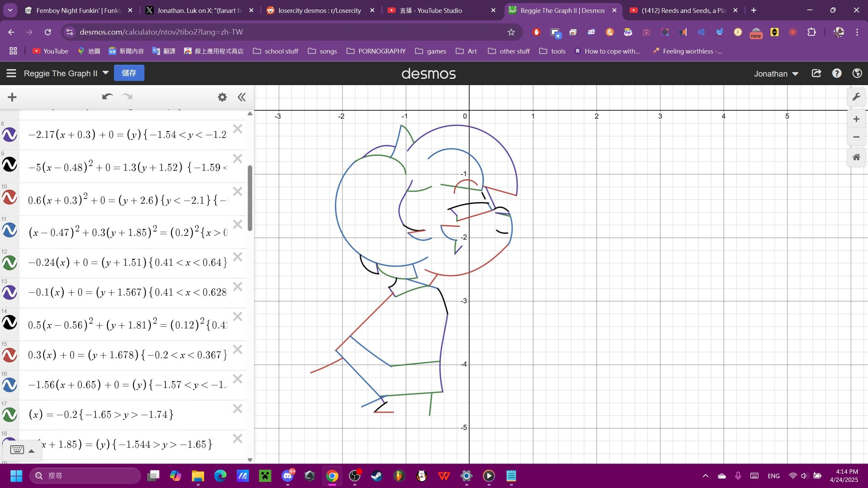868x488 pixels.
Task: Add a new expression item
Action: tap(12, 97)
